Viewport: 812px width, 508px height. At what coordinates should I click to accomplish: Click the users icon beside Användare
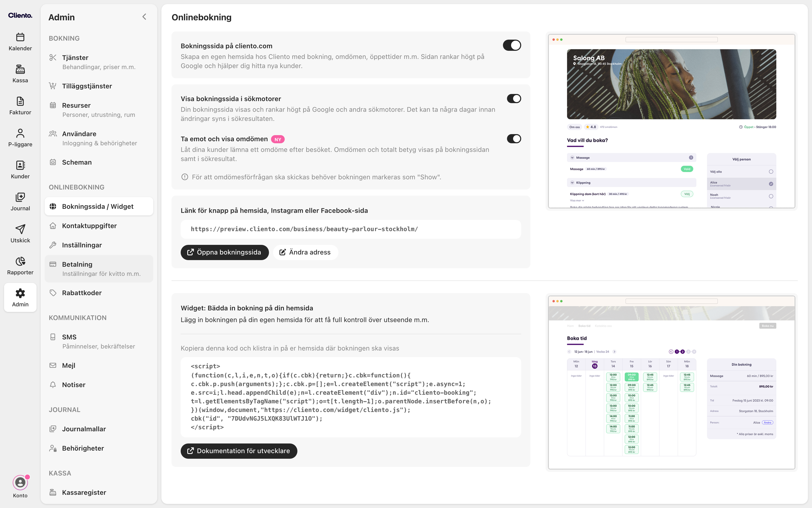(x=53, y=134)
